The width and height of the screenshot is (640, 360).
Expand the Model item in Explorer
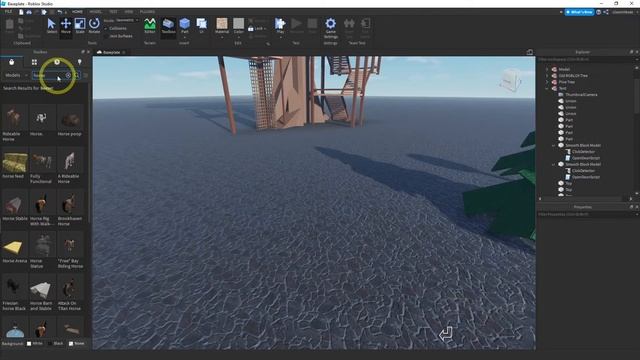tap(547, 69)
